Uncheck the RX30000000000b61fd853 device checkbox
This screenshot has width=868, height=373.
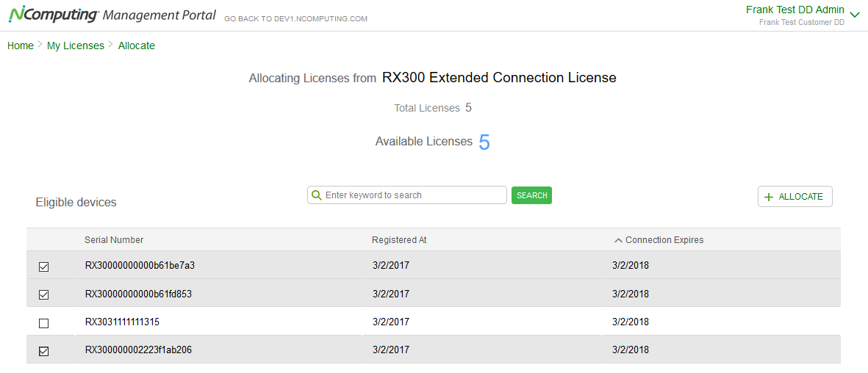point(43,294)
